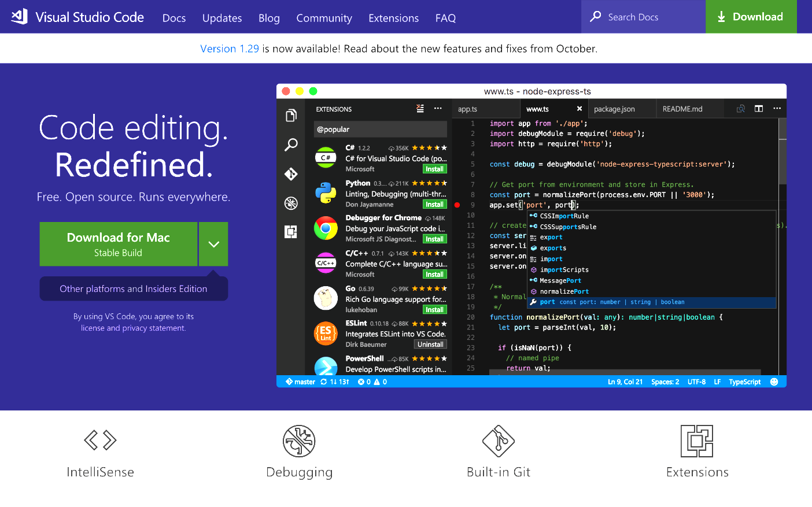
Task: Click the Debugging feature icon
Action: (x=299, y=441)
